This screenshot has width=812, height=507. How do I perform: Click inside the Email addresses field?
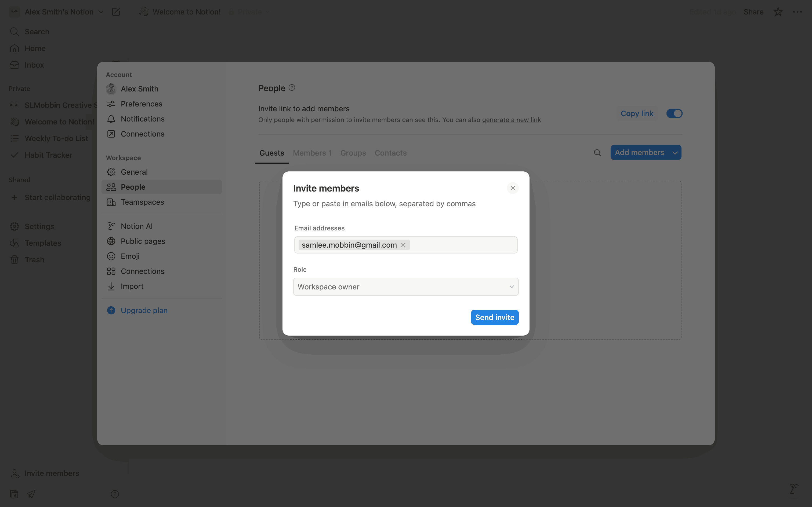tap(463, 245)
